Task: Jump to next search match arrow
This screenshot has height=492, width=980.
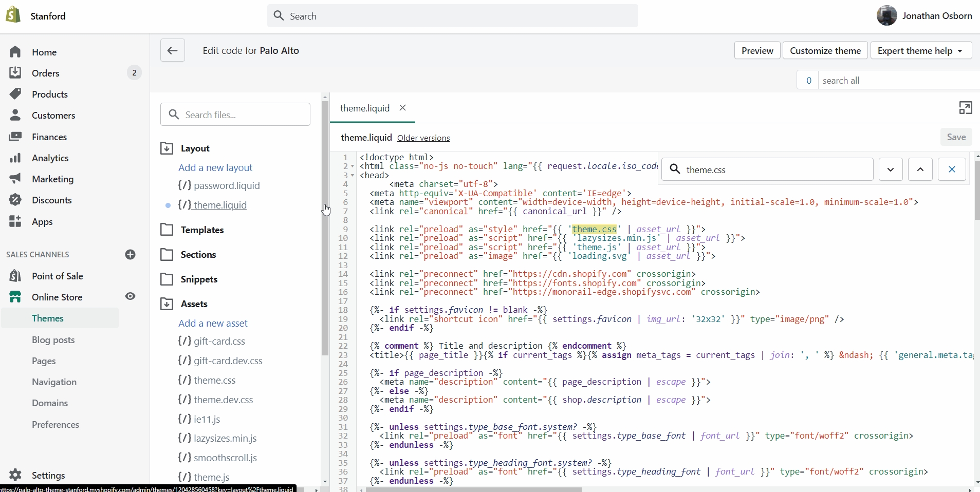Action: tap(891, 169)
